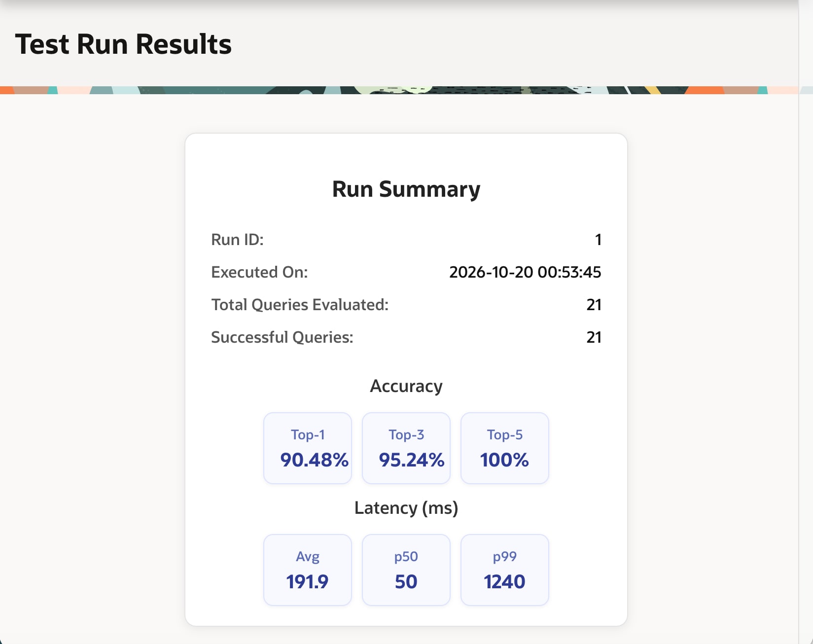The image size is (813, 644).
Task: Click the 191.9 average latency value
Action: click(307, 582)
